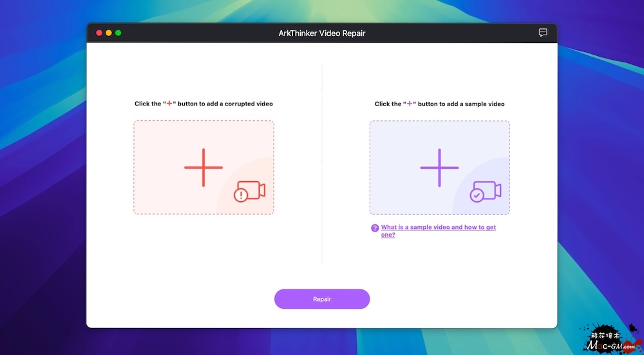The height and width of the screenshot is (355, 644).
Task: Click the pink corrupted video drop area
Action: tap(204, 167)
